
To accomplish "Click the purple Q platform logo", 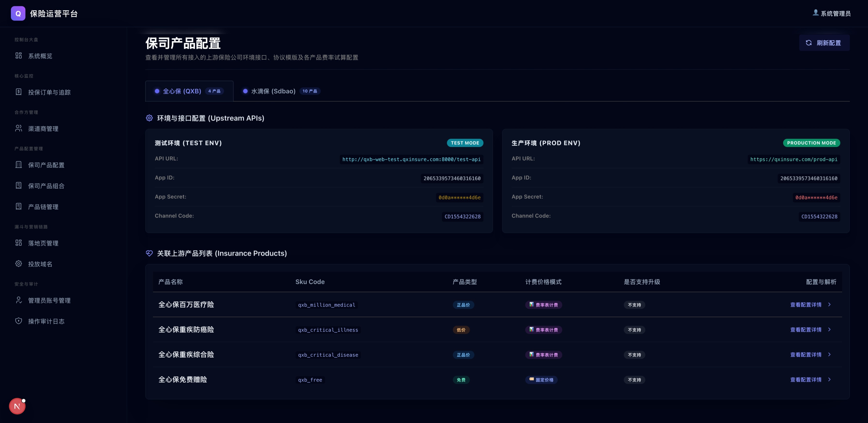I will (18, 14).
